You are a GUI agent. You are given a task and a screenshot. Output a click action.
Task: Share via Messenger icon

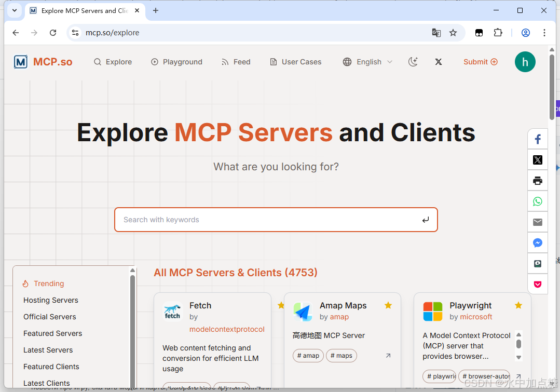538,243
